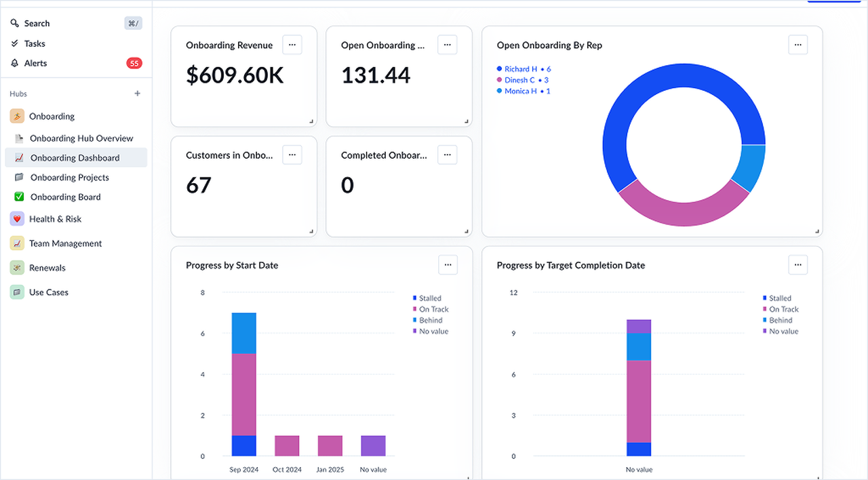Click the Hubs section heading
Image resolution: width=868 pixels, height=480 pixels.
click(18, 94)
